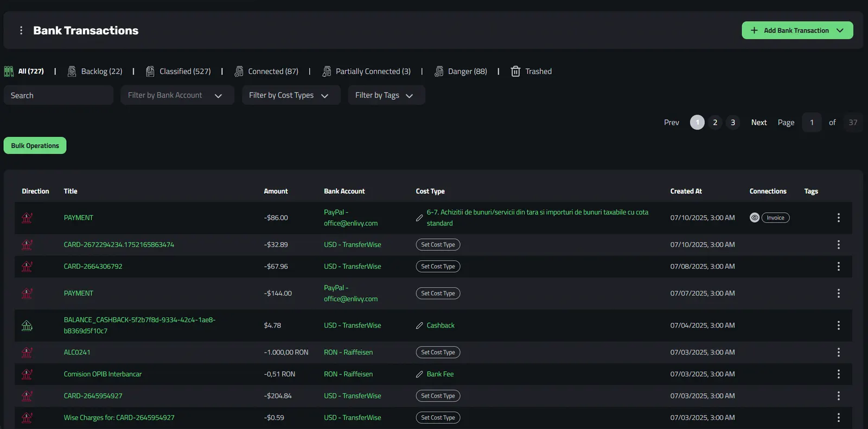Open the Danger (88) tab
The image size is (868, 429).
tap(461, 71)
